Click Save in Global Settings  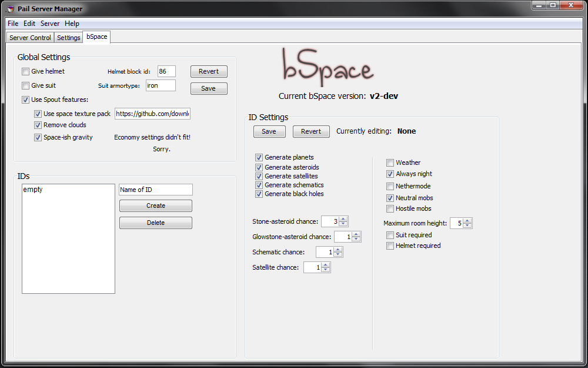[209, 89]
